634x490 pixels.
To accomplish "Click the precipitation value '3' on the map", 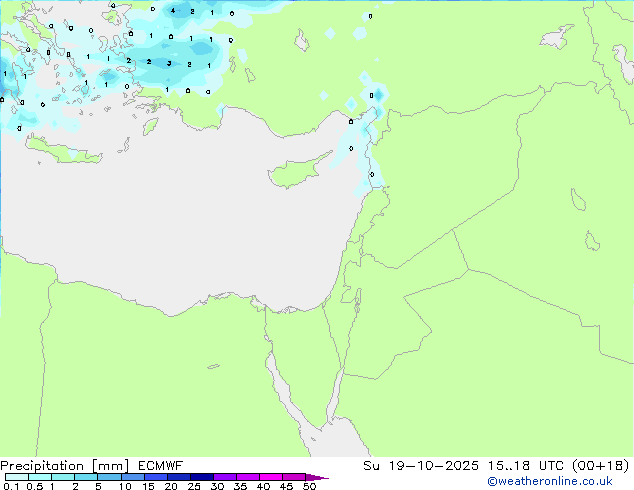I will 169,63.
